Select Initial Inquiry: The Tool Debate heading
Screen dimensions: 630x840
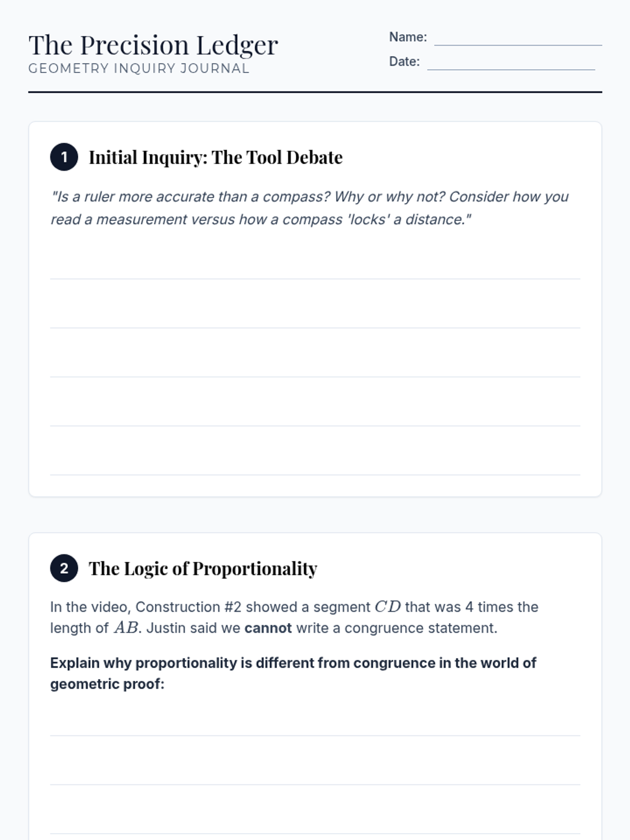[215, 157]
